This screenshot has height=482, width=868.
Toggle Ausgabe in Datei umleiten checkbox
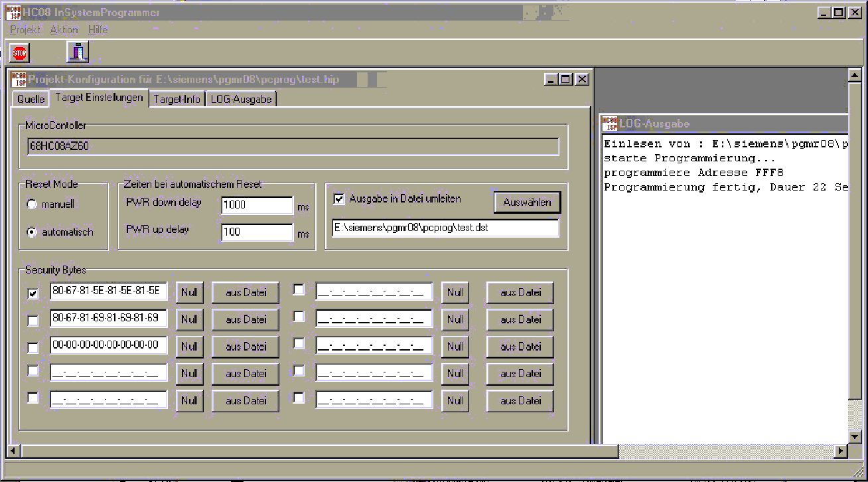pos(339,199)
